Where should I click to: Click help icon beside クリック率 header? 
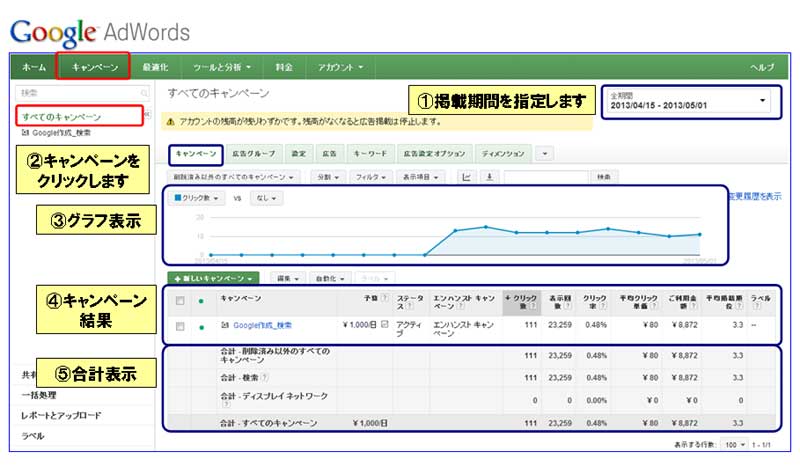pyautogui.click(x=603, y=306)
